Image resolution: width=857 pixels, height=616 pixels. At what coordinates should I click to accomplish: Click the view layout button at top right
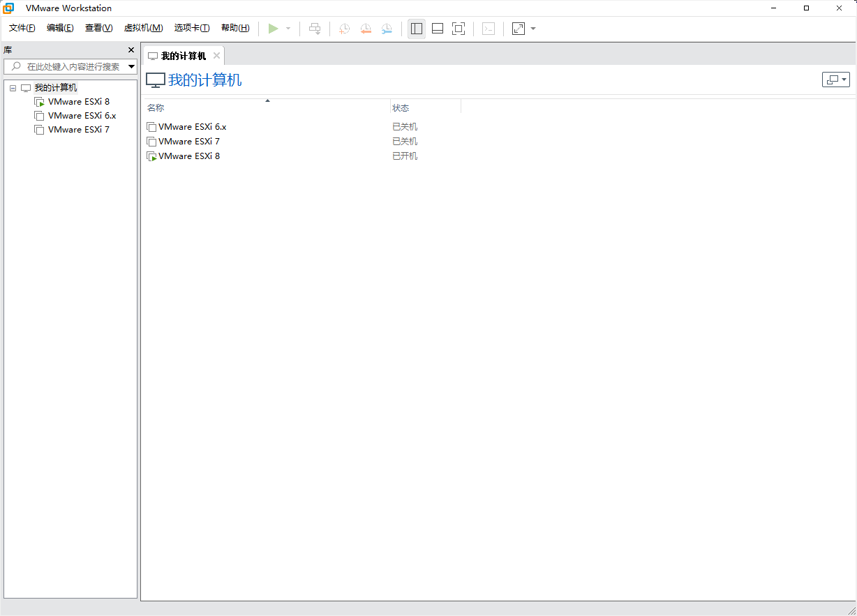tap(835, 80)
